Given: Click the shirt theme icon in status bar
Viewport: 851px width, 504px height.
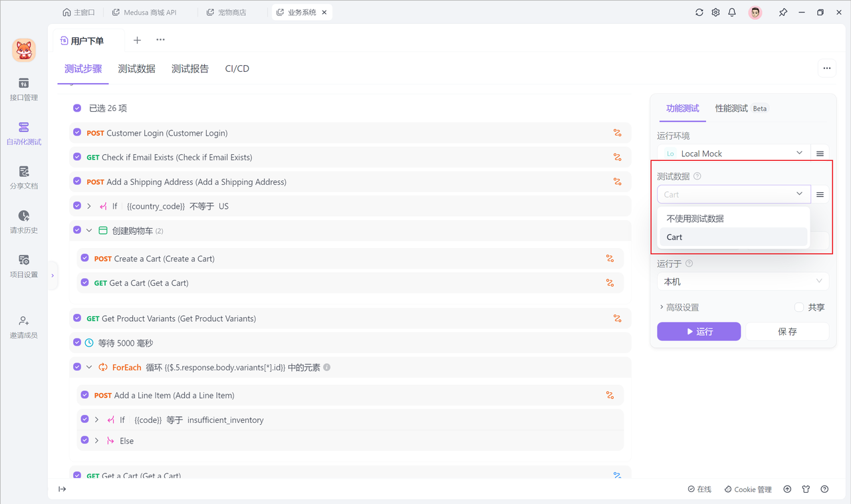Looking at the screenshot, I should point(806,489).
